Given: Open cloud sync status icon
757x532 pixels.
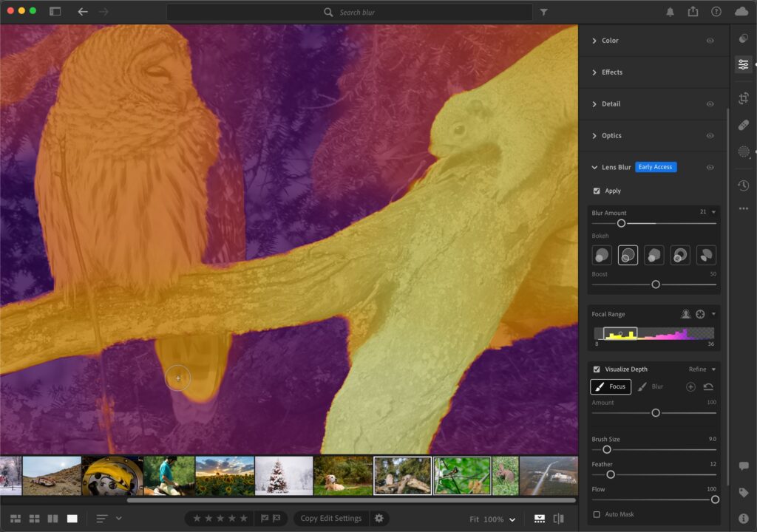Looking at the screenshot, I should 741,12.
